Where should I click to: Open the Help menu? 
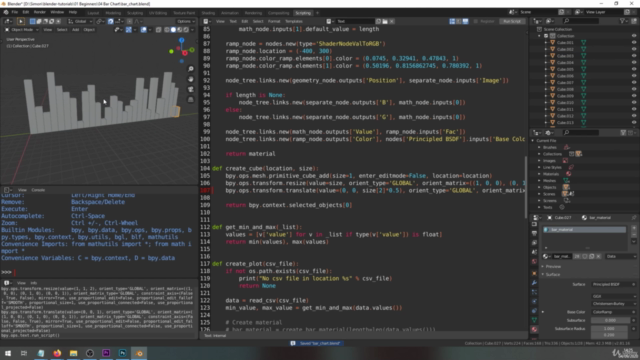click(x=73, y=12)
